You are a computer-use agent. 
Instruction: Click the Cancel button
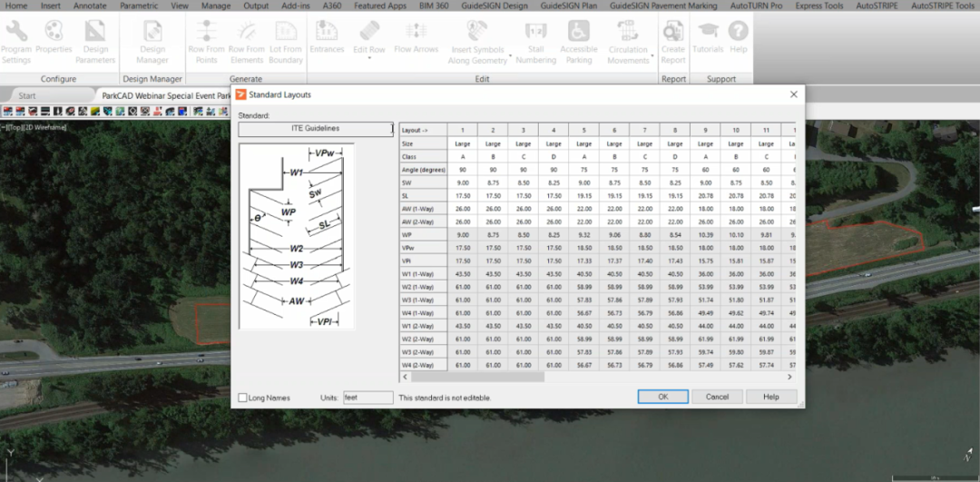pos(717,397)
